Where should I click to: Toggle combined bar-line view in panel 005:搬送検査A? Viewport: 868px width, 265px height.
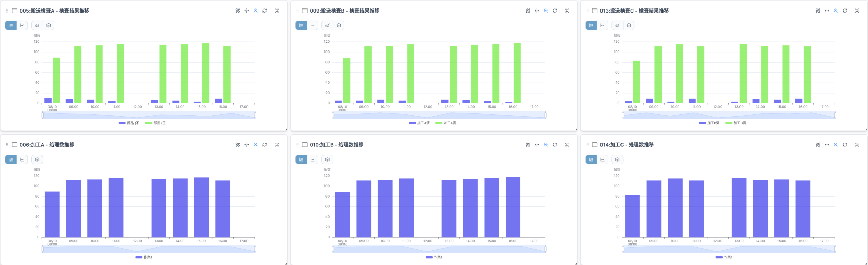click(x=37, y=25)
